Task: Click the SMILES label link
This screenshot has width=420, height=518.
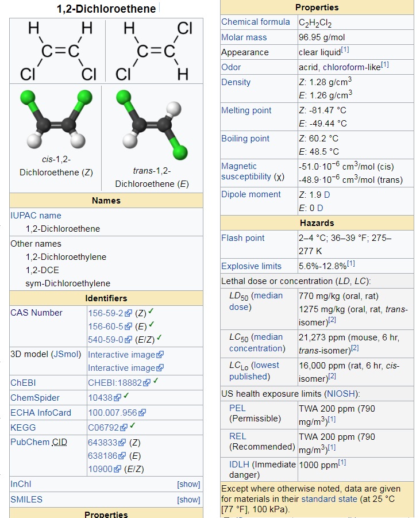Action: click(26, 500)
